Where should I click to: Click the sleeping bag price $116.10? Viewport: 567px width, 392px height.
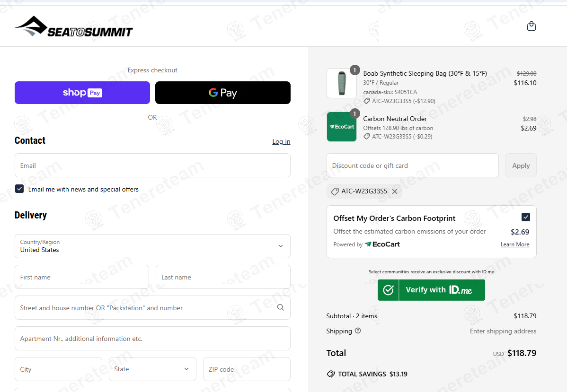pos(525,83)
